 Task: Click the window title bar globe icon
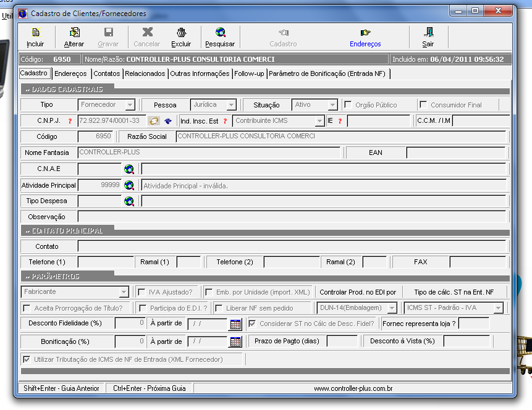(x=23, y=14)
